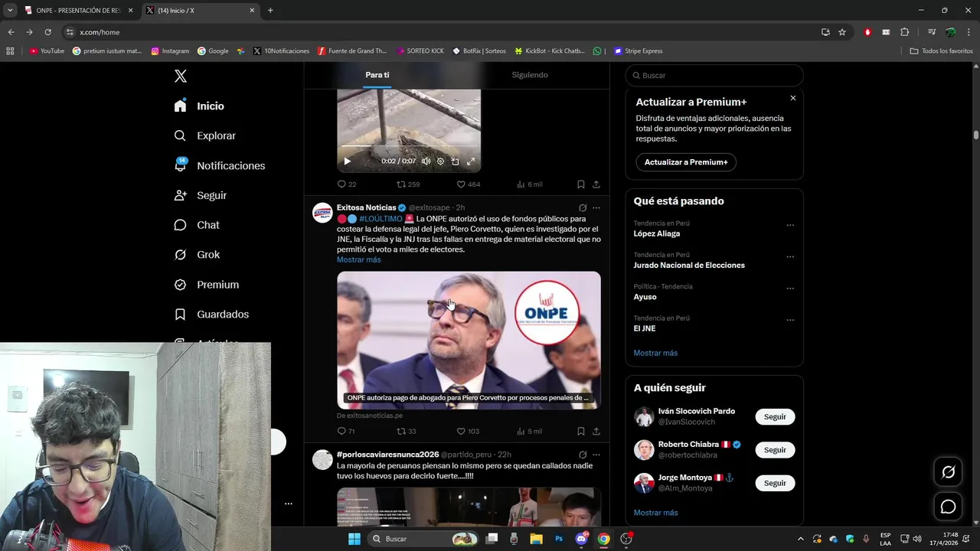Open Exitosa Noticias profile avatar
This screenshot has height=551, width=980.
(x=322, y=213)
